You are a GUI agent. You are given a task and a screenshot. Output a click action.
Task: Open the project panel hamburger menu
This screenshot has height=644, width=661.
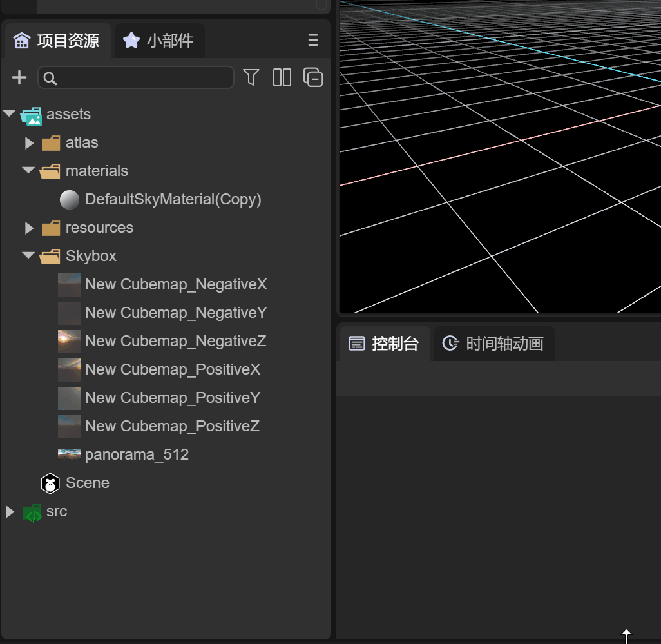313,41
